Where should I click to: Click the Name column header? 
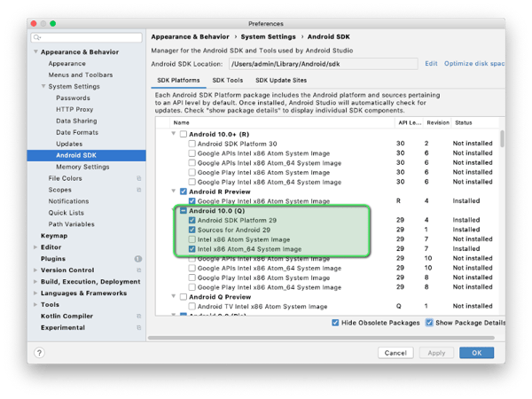click(x=182, y=123)
